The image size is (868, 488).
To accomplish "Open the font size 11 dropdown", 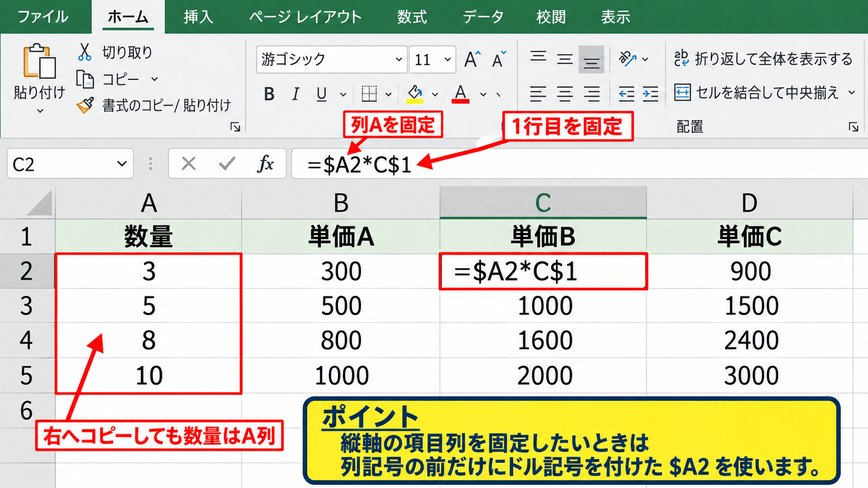I will click(447, 59).
